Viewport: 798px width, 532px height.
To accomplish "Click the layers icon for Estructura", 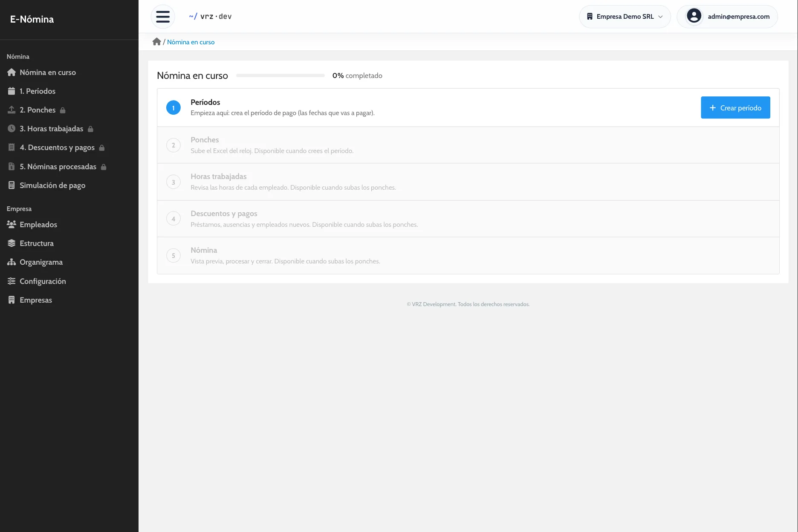I will [12, 243].
